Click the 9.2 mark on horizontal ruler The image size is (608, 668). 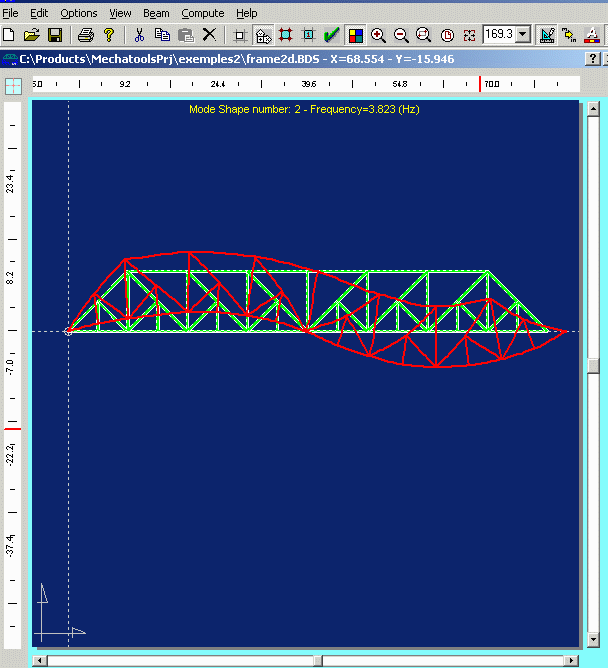click(125, 84)
